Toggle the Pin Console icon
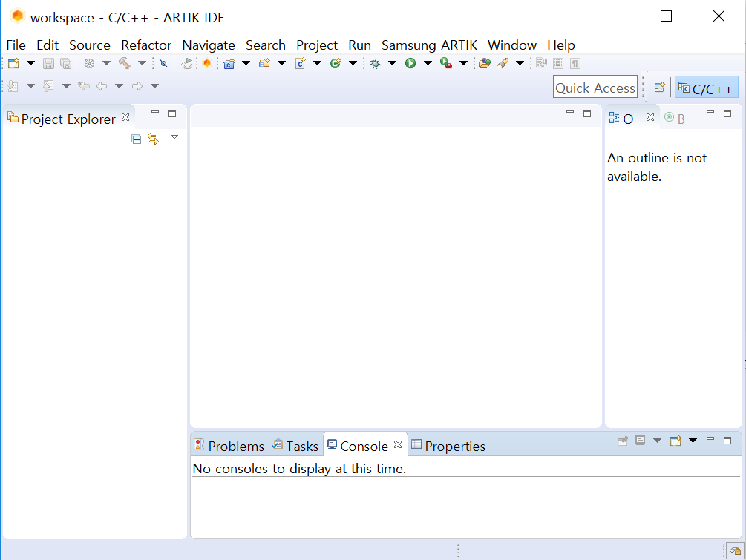This screenshot has height=560, width=746. 622,441
